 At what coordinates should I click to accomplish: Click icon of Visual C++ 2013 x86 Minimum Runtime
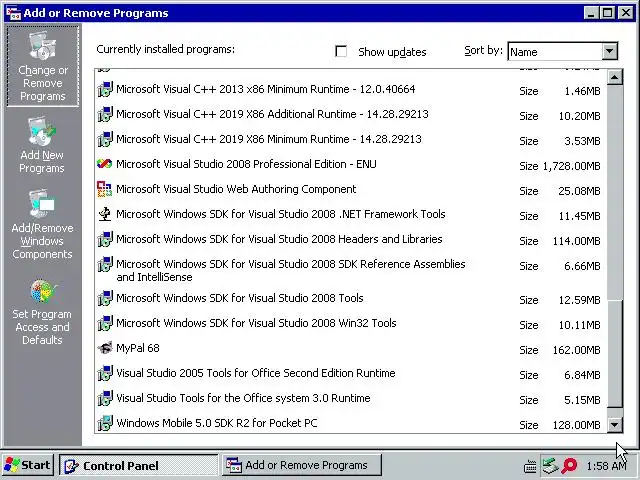tap(105, 89)
